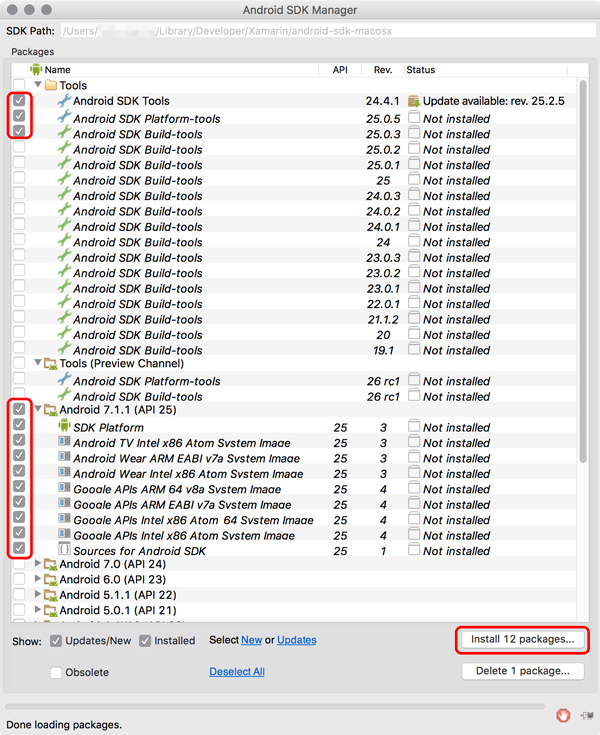600x735 pixels.
Task: Click the wrench icon of Build-tools 22.0.1
Action: [64, 303]
